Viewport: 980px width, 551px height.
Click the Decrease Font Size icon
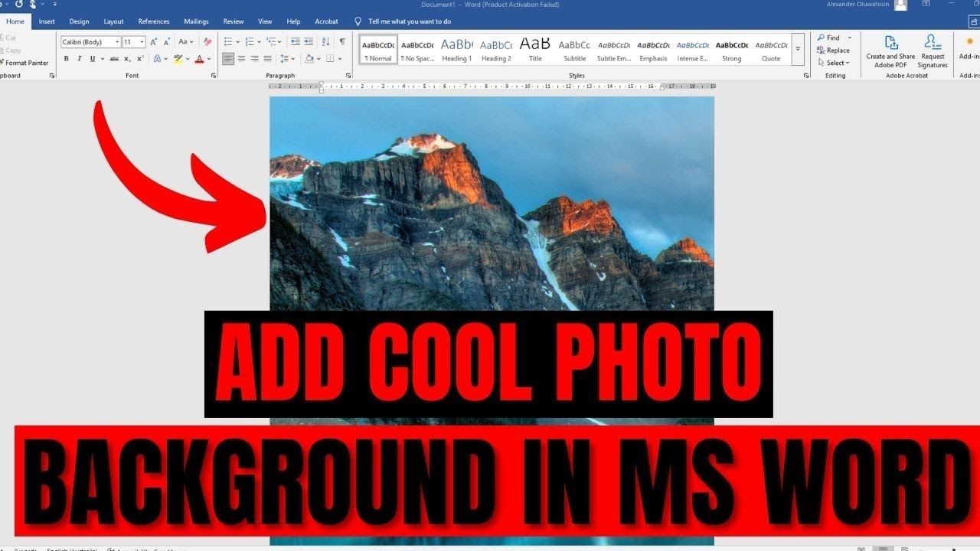pyautogui.click(x=167, y=42)
